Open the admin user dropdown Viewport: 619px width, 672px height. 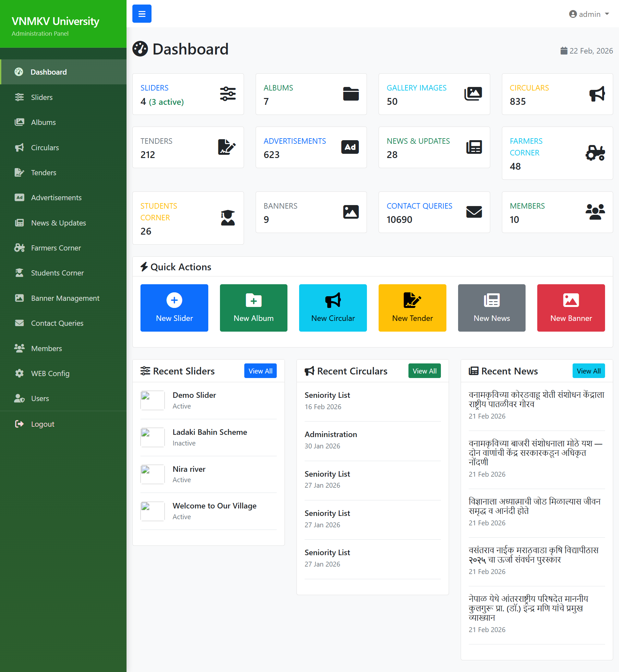tap(589, 14)
